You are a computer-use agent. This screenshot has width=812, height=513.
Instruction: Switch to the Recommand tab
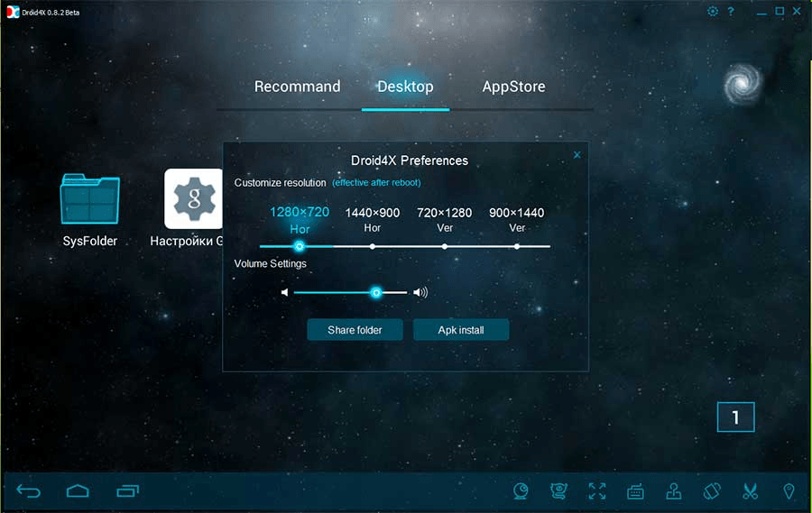coord(297,87)
